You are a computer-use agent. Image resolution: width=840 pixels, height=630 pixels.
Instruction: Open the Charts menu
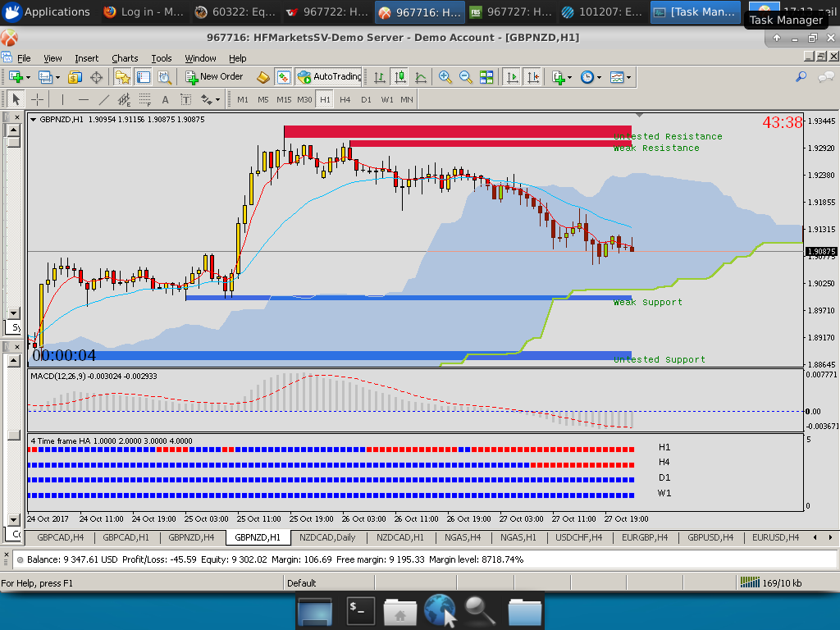125,58
